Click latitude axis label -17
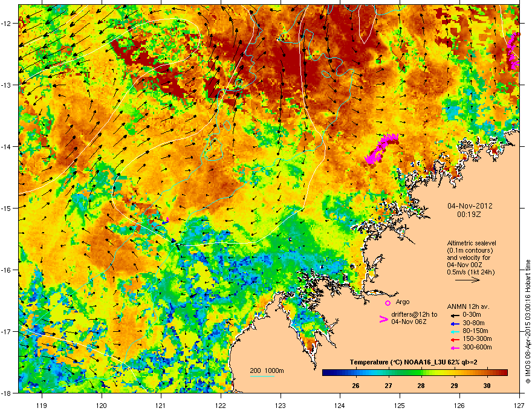Viewport: 532px width, 411px height. pyautogui.click(x=7, y=331)
